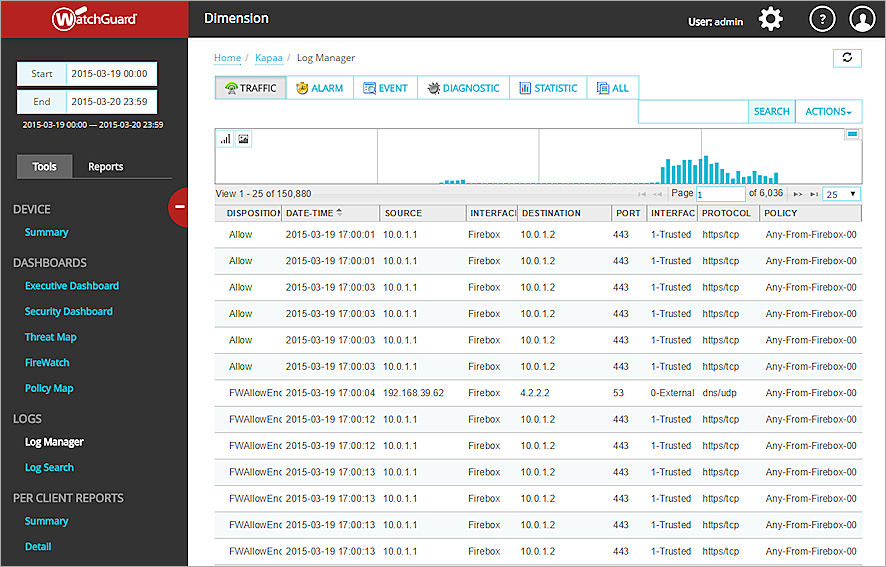Click the chart image export icon
The height and width of the screenshot is (567, 886).
click(243, 139)
